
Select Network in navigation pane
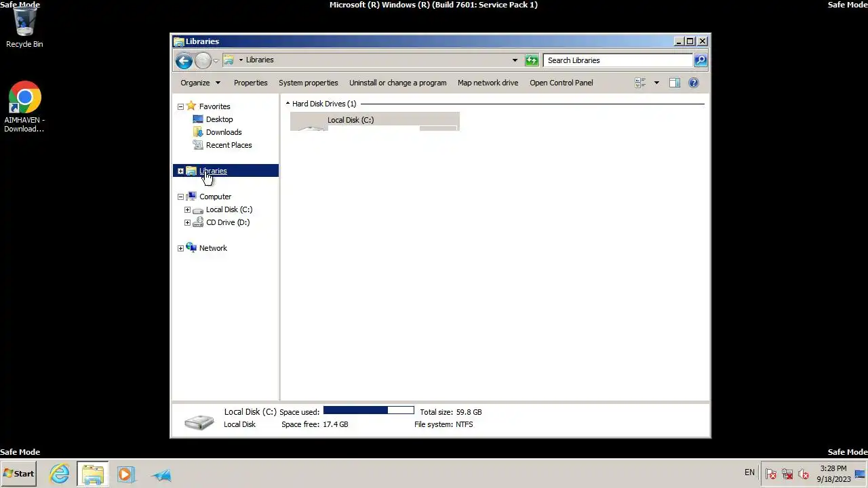coord(213,248)
